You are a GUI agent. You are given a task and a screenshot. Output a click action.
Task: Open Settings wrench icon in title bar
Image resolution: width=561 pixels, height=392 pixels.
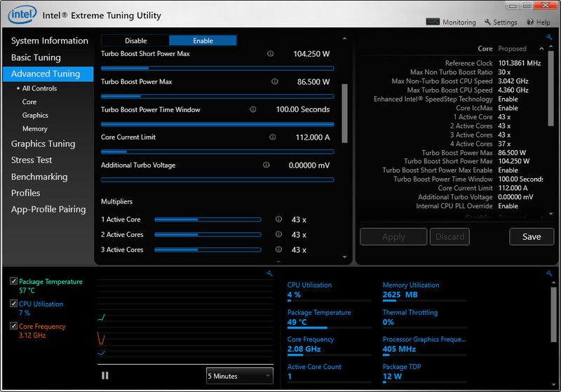point(487,22)
